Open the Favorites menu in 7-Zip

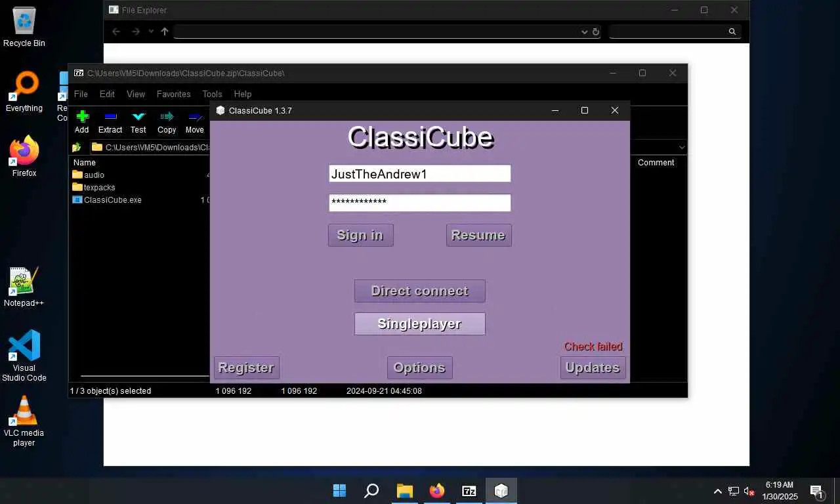[x=173, y=94]
